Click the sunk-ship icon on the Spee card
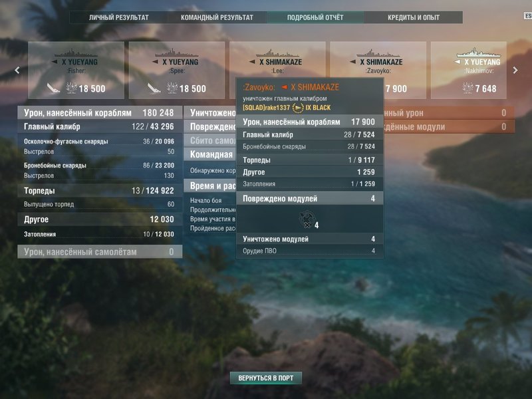The width and height of the screenshot is (532, 399). pos(154,88)
